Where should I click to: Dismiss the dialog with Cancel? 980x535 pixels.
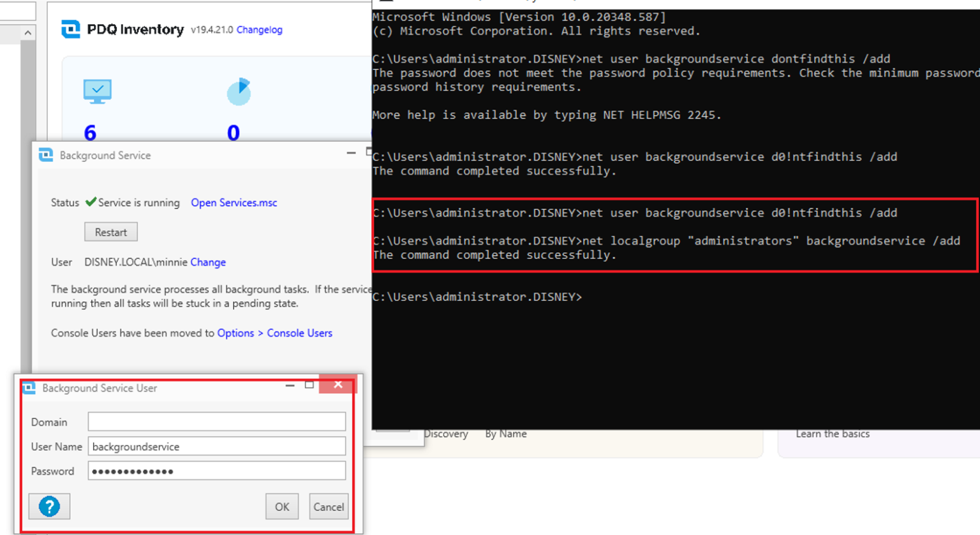coord(329,506)
